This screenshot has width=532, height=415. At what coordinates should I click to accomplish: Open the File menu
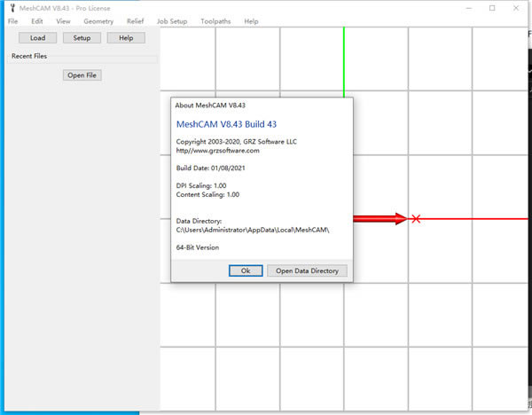pyautogui.click(x=13, y=21)
